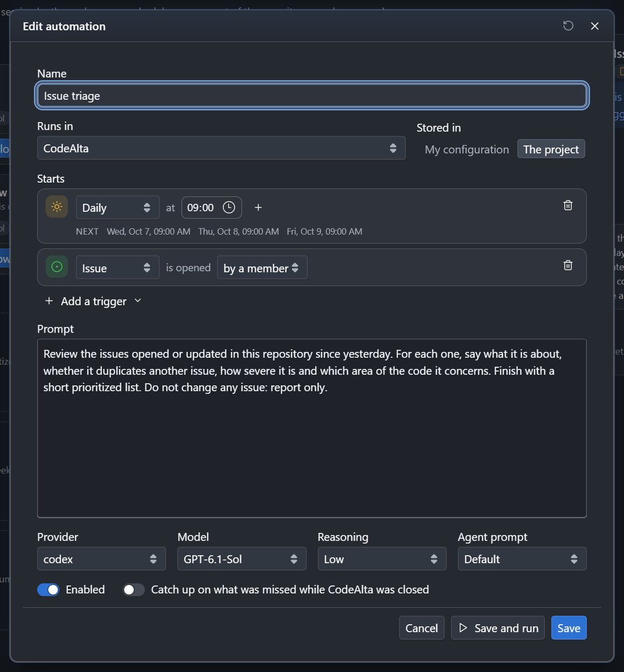The image size is (624, 672).
Task: Click the 'is opened' text in trigger row
Action: click(x=188, y=268)
